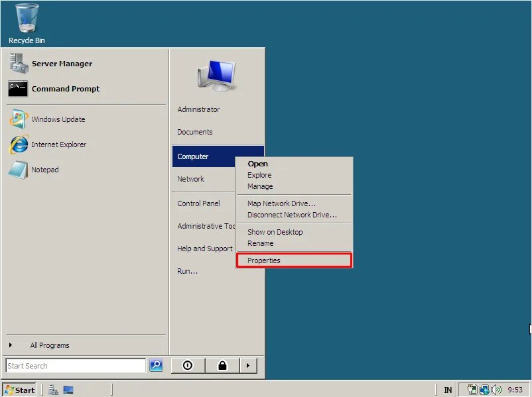Click the Start button on taskbar

20,390
